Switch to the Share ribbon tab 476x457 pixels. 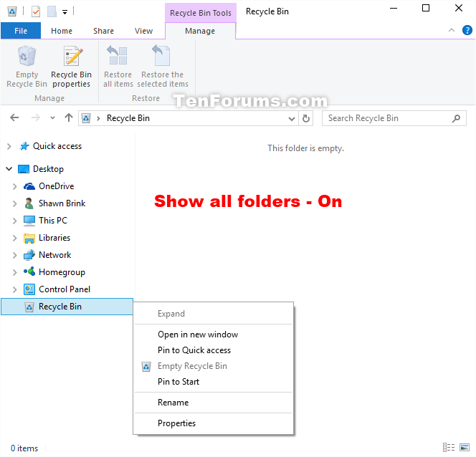tap(103, 31)
